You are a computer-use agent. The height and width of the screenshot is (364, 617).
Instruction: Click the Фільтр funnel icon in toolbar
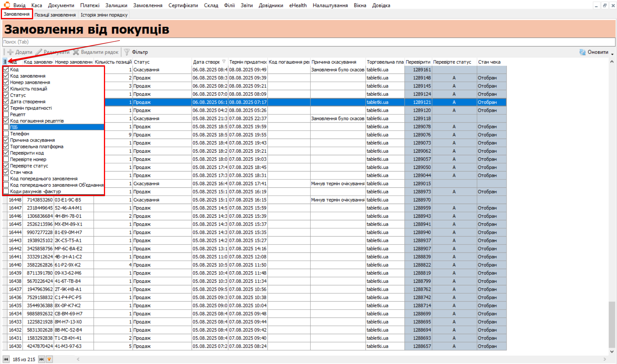[127, 52]
